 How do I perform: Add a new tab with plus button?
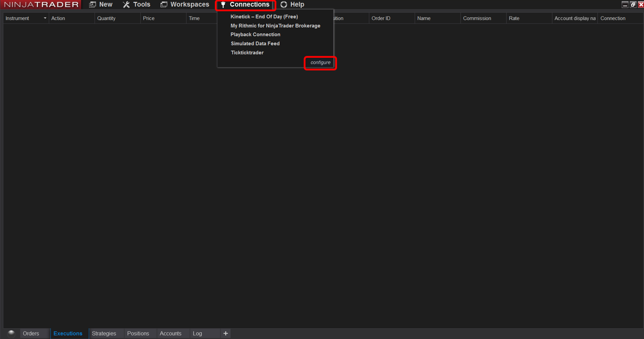pos(226,333)
